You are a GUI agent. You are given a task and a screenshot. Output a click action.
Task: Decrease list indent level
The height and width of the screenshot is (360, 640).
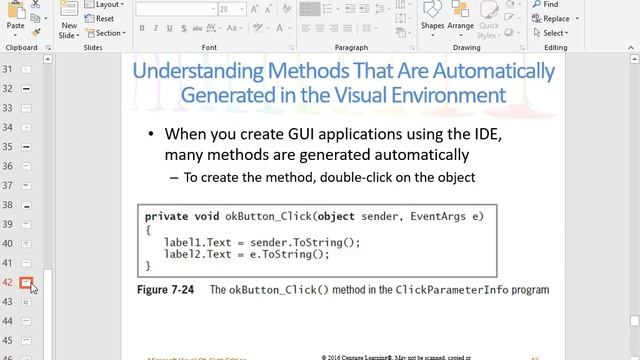pyautogui.click(x=350, y=9)
